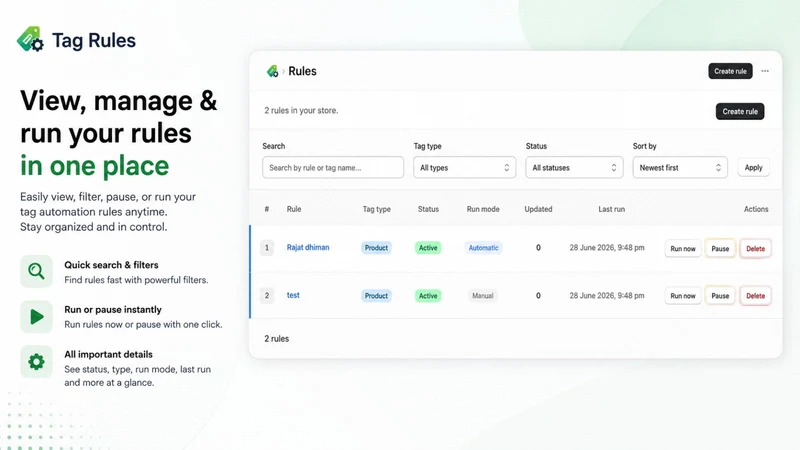800x450 pixels.
Task: Open the Sort by Newest first dropdown
Action: (x=680, y=167)
